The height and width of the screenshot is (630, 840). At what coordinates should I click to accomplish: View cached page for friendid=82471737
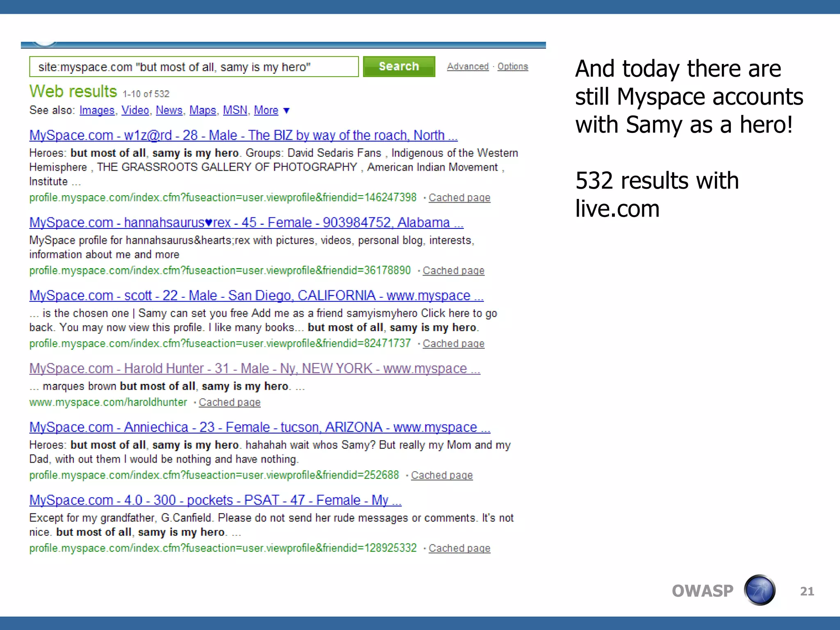coord(454,344)
